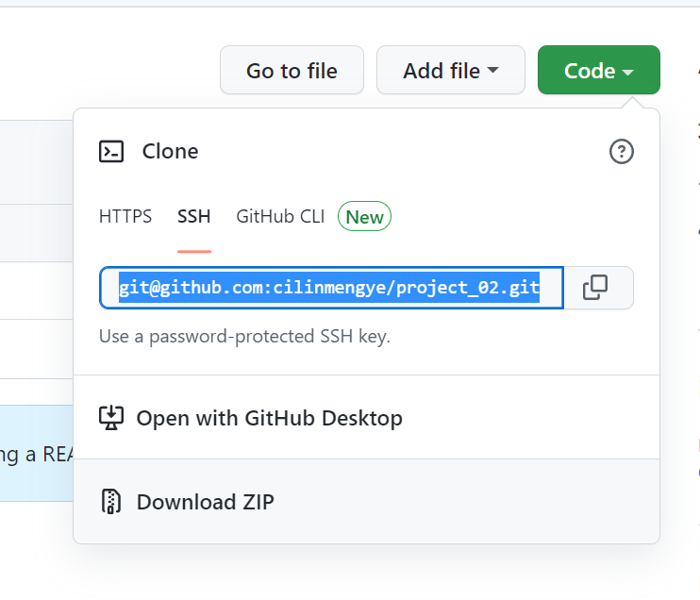This screenshot has height=600, width=700.
Task: Click the green New badge
Action: 364,217
